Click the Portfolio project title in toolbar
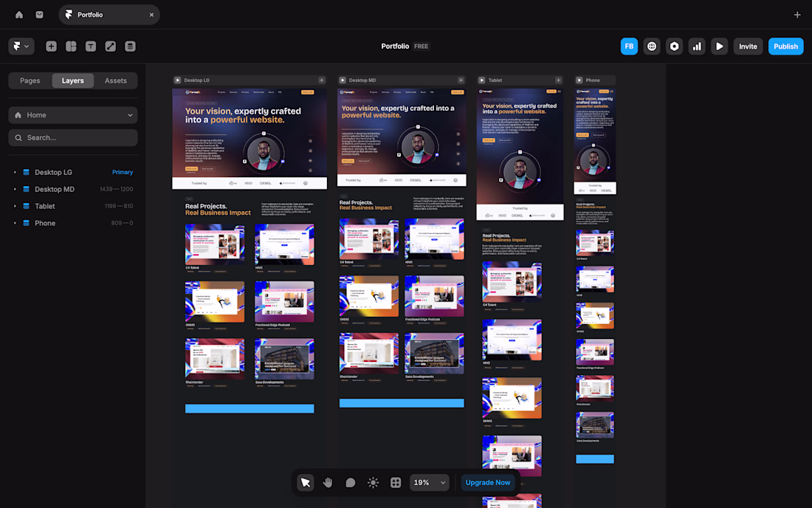Screen dimensions: 812x508 click(x=395, y=46)
